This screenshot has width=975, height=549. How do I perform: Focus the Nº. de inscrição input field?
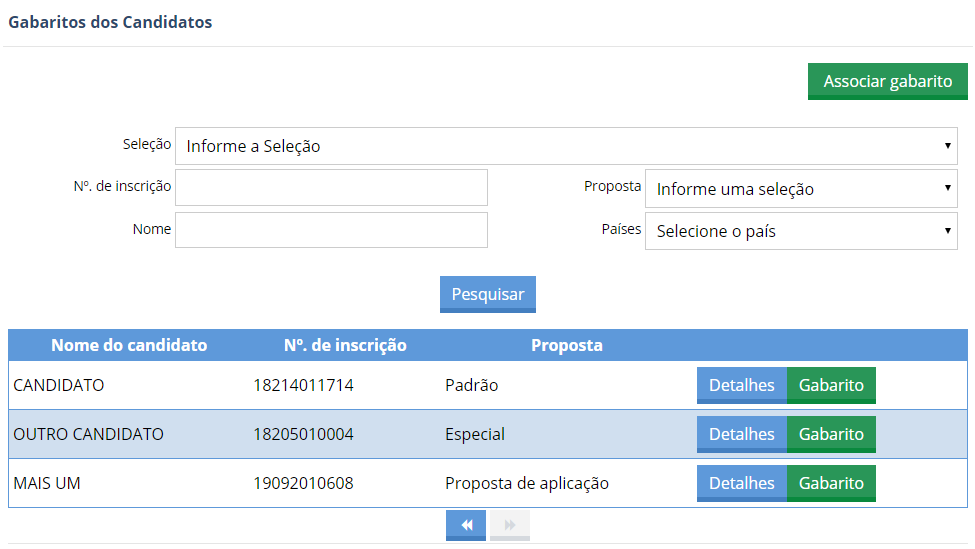(x=331, y=187)
